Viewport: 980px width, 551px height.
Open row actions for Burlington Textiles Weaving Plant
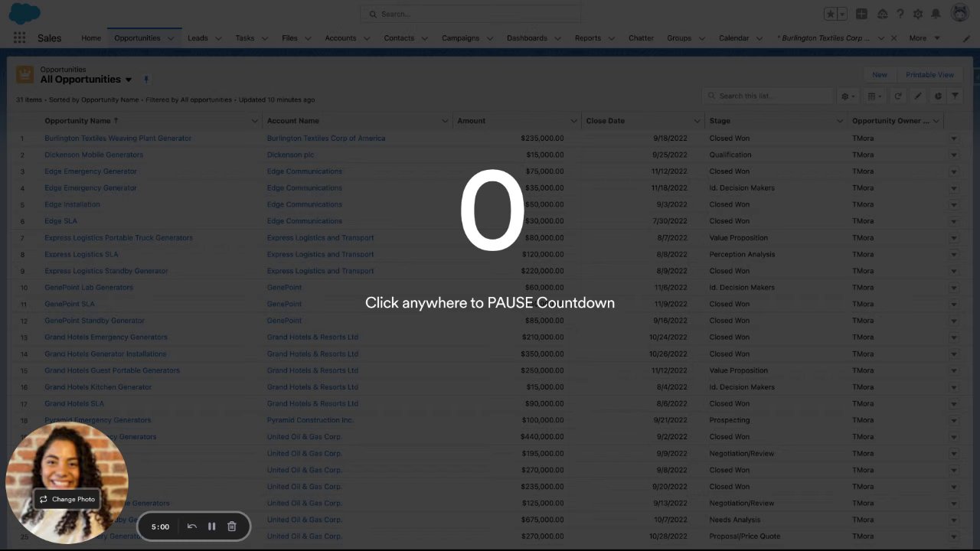[x=954, y=139]
